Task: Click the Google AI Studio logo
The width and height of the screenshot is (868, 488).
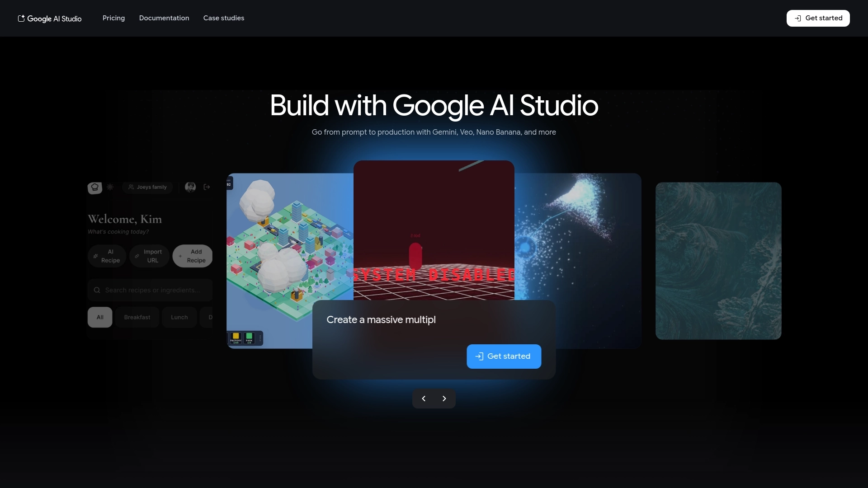Action: coord(50,19)
